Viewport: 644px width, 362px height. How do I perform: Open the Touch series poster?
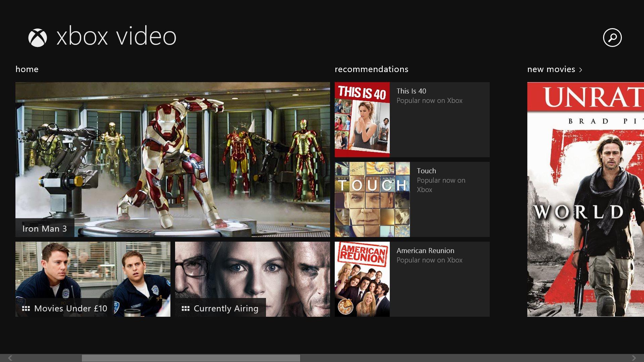click(372, 199)
